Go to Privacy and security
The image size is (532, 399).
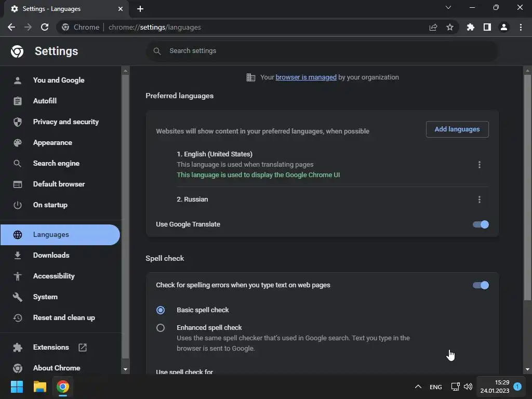click(66, 122)
